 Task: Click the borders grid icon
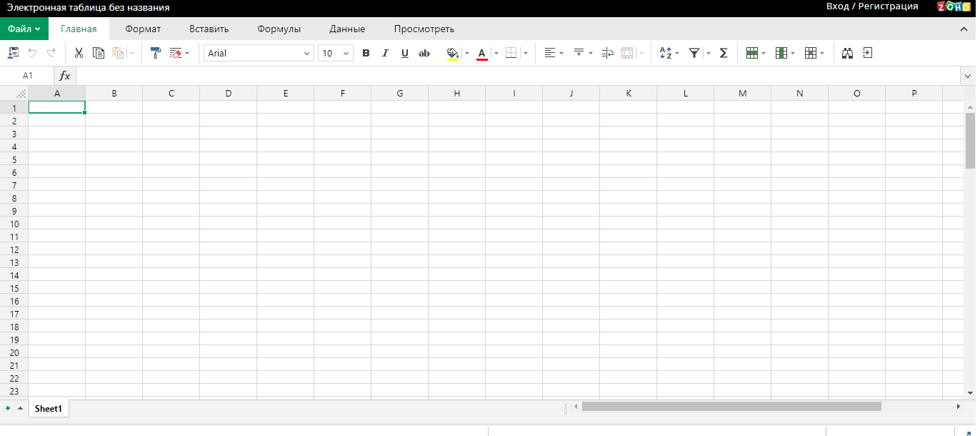pyautogui.click(x=511, y=53)
